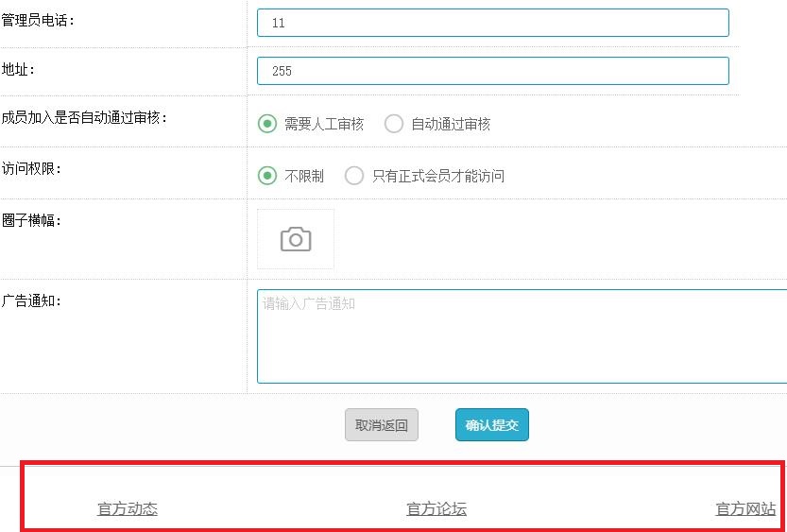Click the 自动通过审核 option label text
Image resolution: width=787 pixels, height=532 pixels.
coord(451,124)
